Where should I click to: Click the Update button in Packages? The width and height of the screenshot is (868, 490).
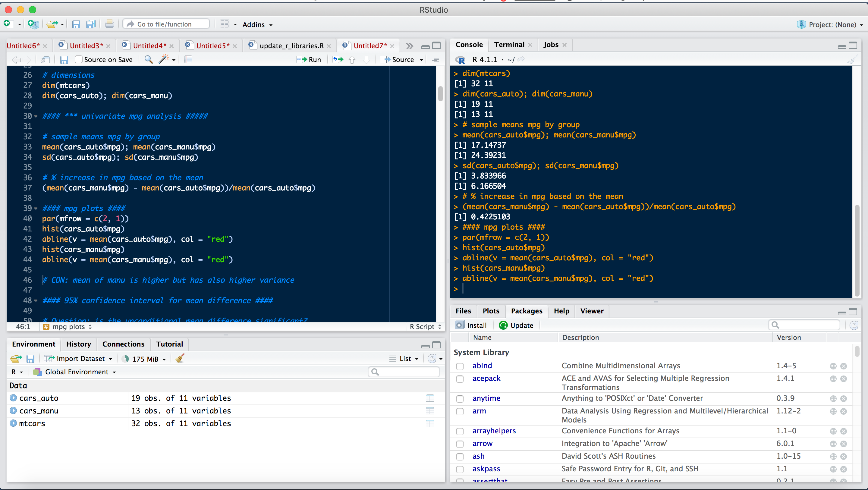point(516,325)
